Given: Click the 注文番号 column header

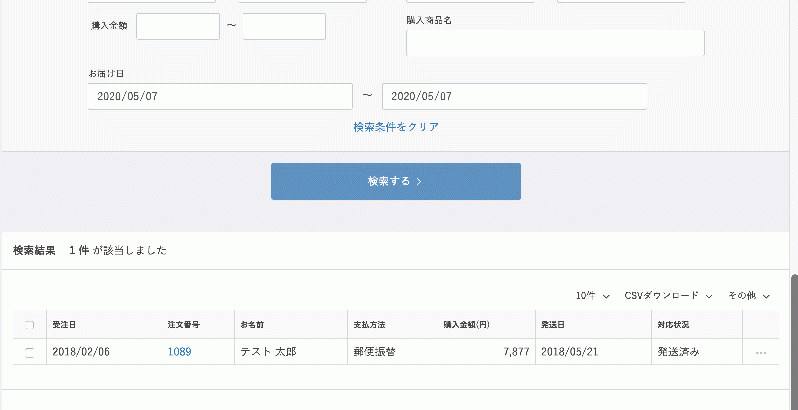Looking at the screenshot, I should pyautogui.click(x=184, y=325).
